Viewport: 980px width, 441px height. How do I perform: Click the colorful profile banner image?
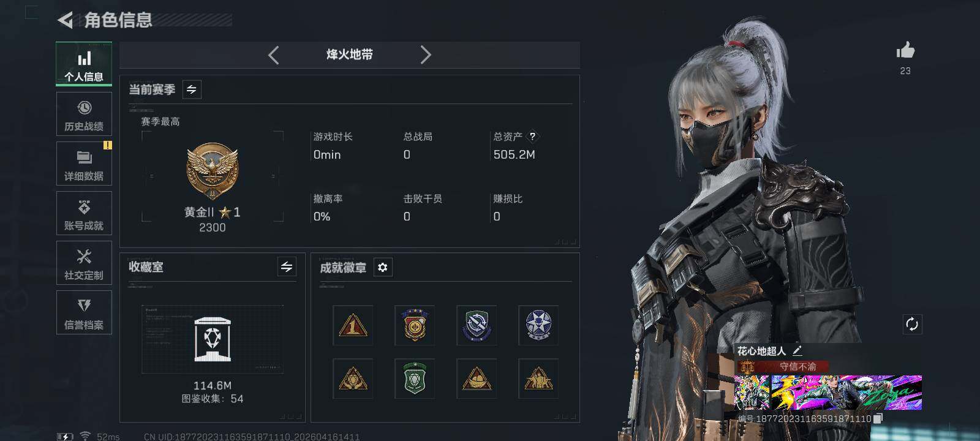click(828, 392)
